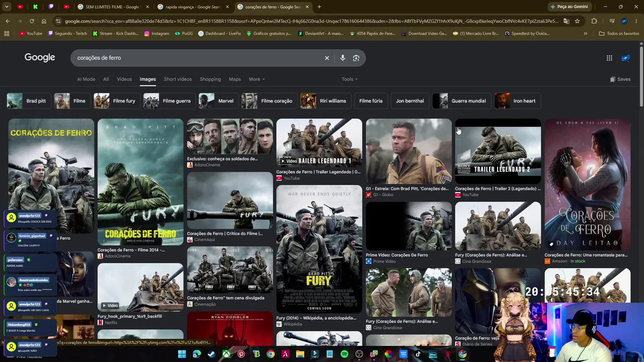
Task: Open the 'Trailer 2 (Legendado)' YouTube thumbnail
Action: tap(498, 151)
